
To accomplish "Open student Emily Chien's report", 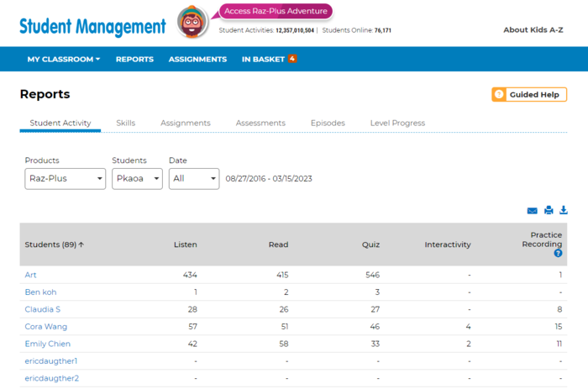I will tap(48, 344).
